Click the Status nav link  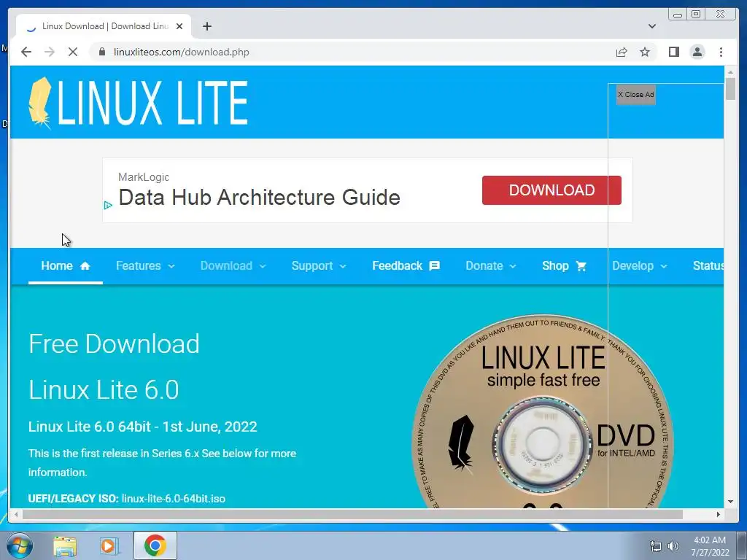pos(708,265)
